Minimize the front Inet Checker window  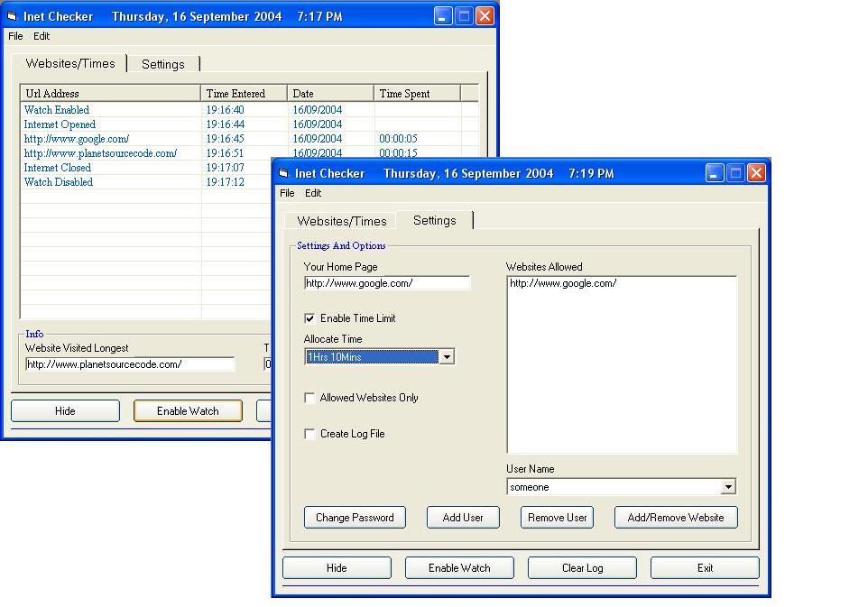click(x=715, y=172)
